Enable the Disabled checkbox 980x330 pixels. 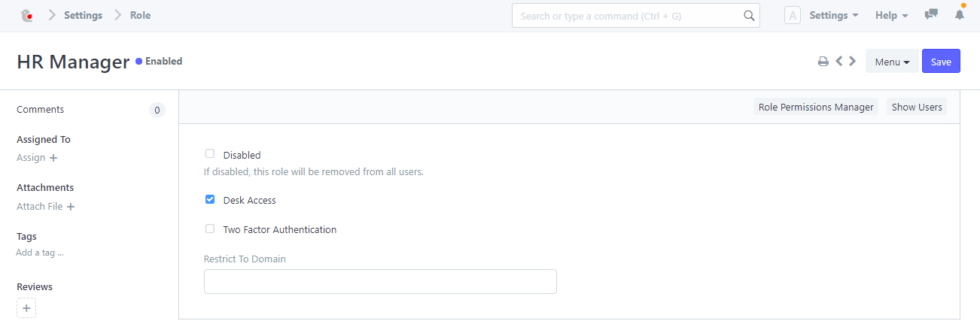click(x=210, y=154)
